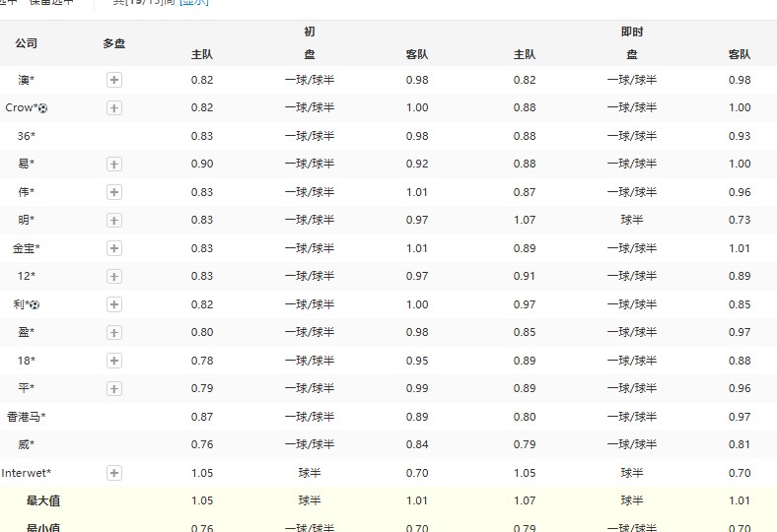
Task: Click plus icon for 明* row
Action: 114,220
